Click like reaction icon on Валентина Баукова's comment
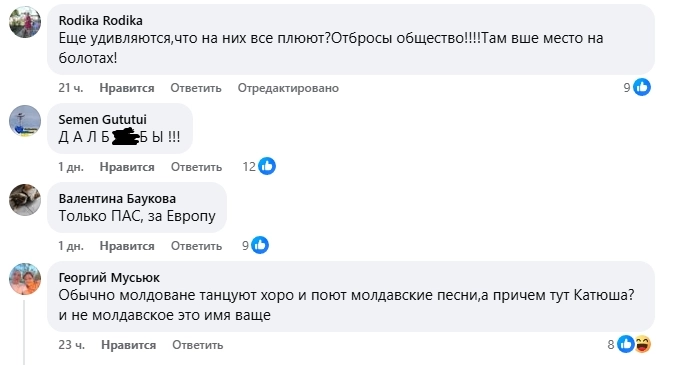Image resolution: width=677 pixels, height=365 pixels. point(260,245)
